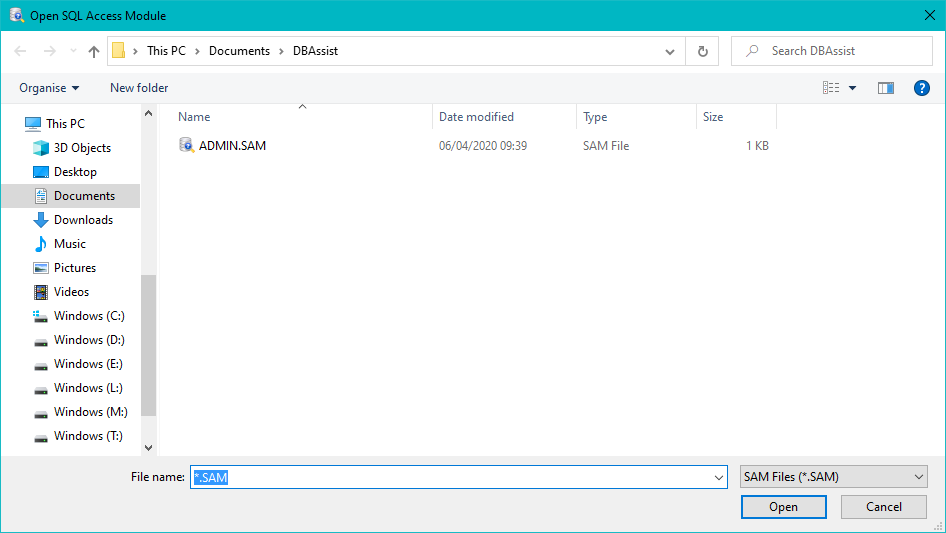Screen dimensions: 946x533
Task: Open the SAM Files (*.SAM) filter
Action: point(833,477)
